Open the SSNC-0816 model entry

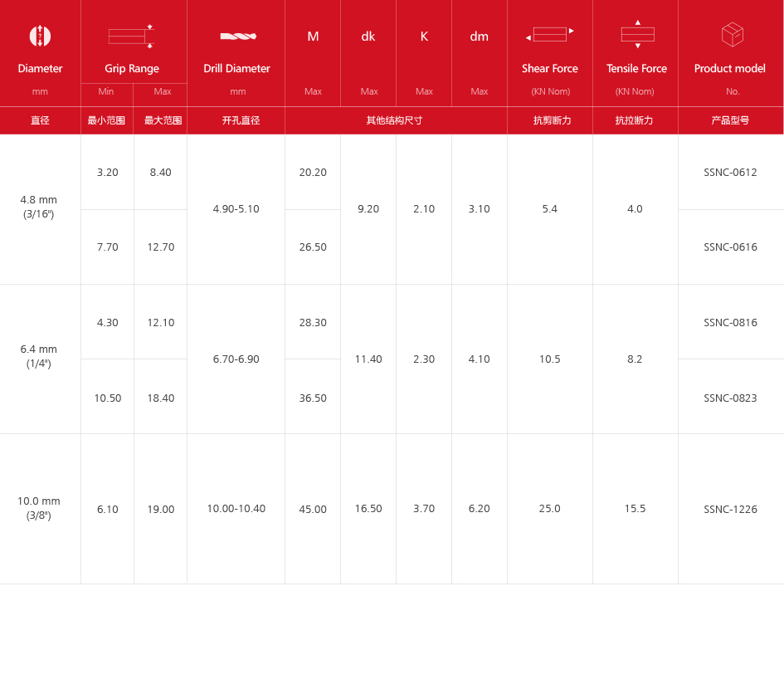[730, 323]
